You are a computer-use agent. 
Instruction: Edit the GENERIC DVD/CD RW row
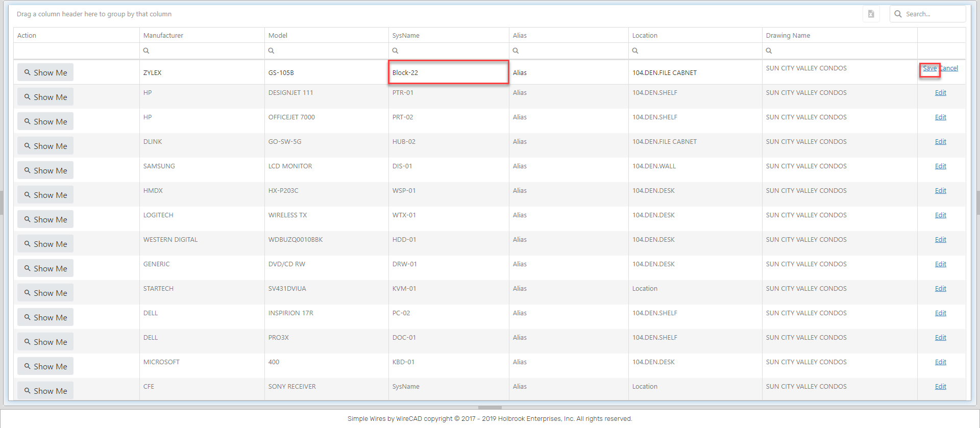[x=940, y=264]
